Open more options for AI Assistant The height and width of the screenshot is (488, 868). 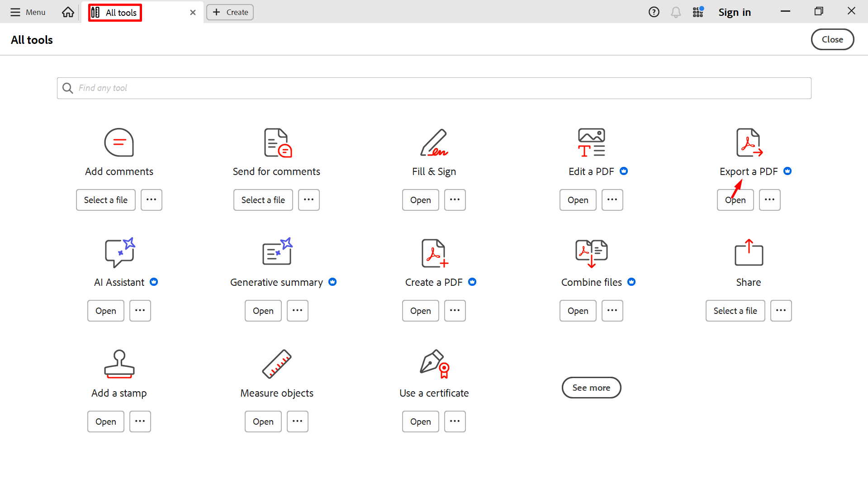[140, 311]
